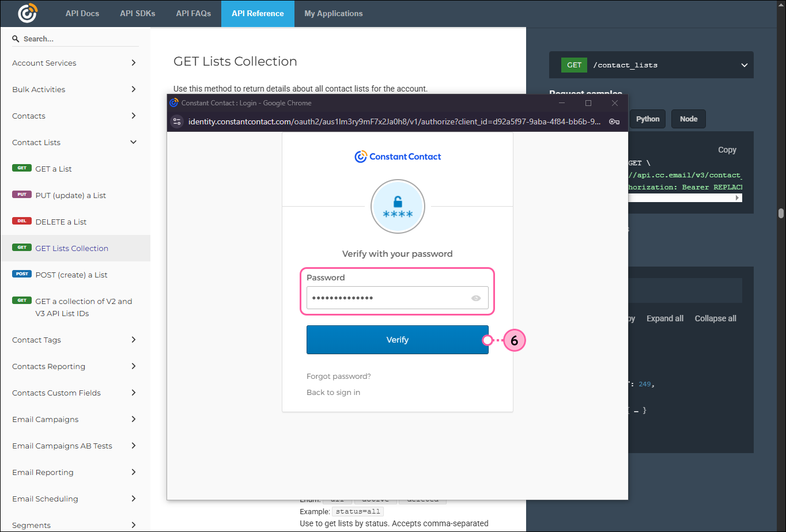Click the GET badge beside GET a List

pos(22,168)
